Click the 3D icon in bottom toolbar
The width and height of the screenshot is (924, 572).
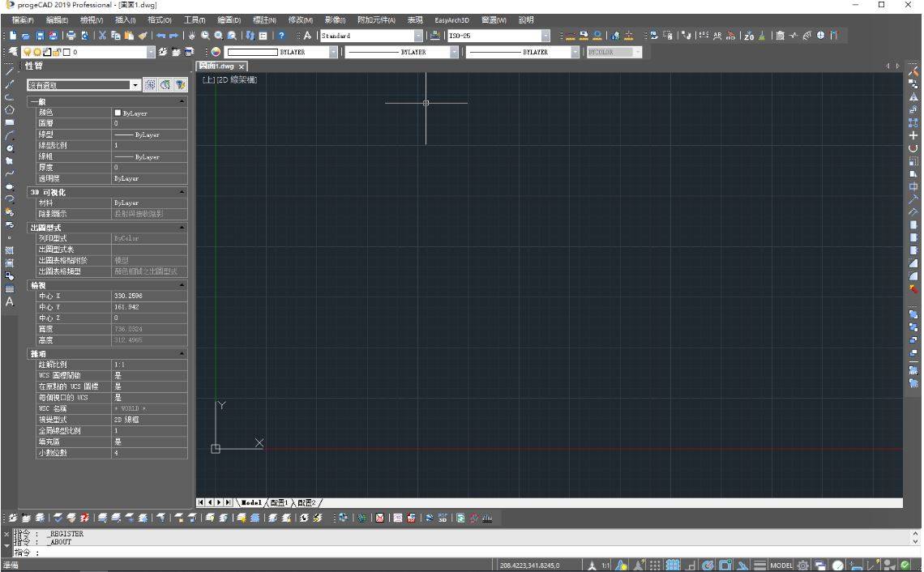(x=443, y=518)
